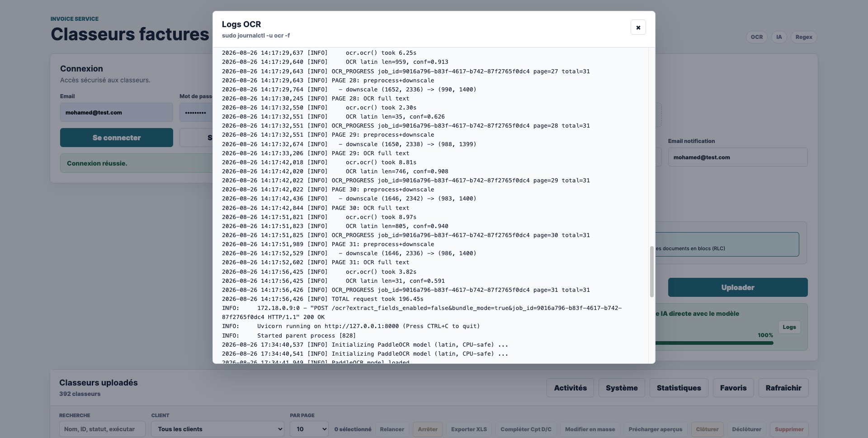Click the Logs OCR scrollbar thumb
Screen dimensions: 868x438
tap(651, 271)
